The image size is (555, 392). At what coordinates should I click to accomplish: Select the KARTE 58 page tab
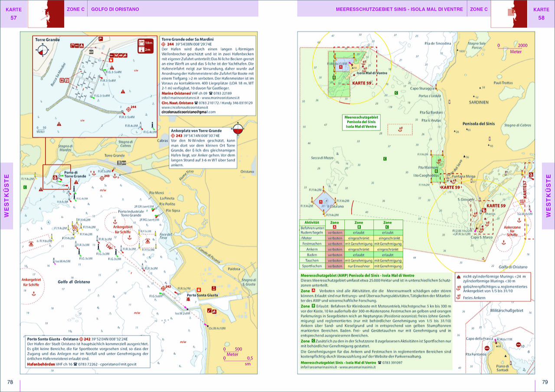pyautogui.click(x=541, y=14)
